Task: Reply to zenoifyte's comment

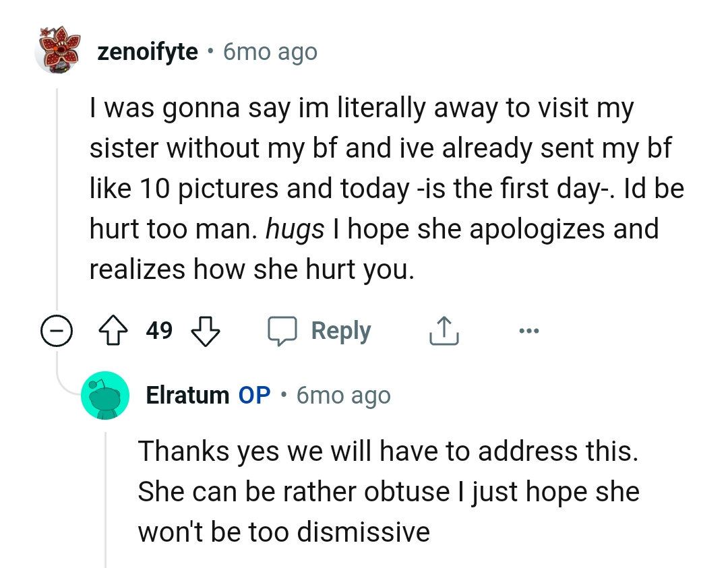Action: tap(340, 330)
